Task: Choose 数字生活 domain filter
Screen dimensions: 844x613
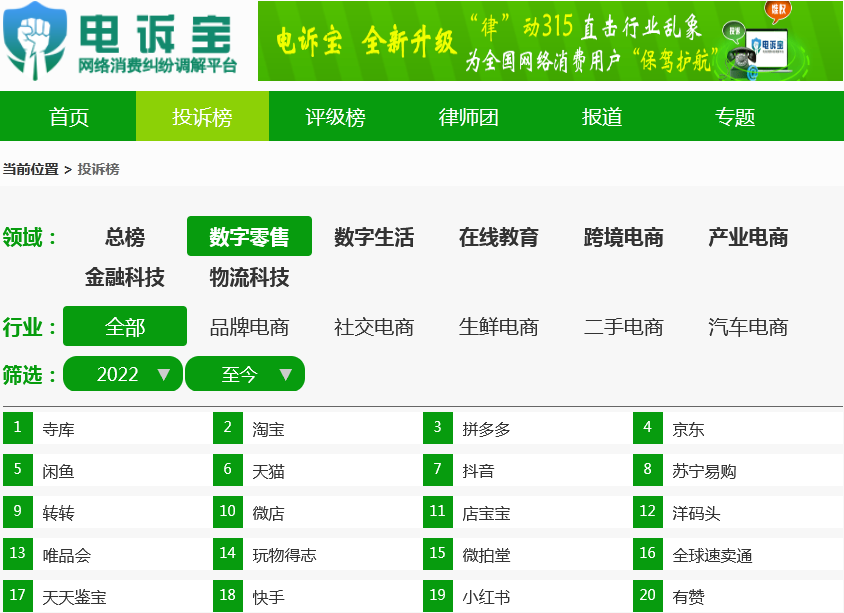Action: pyautogui.click(x=374, y=237)
